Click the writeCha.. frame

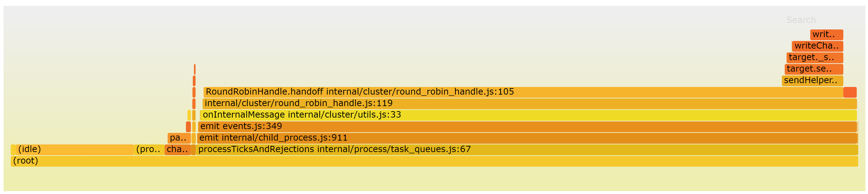pyautogui.click(x=817, y=46)
